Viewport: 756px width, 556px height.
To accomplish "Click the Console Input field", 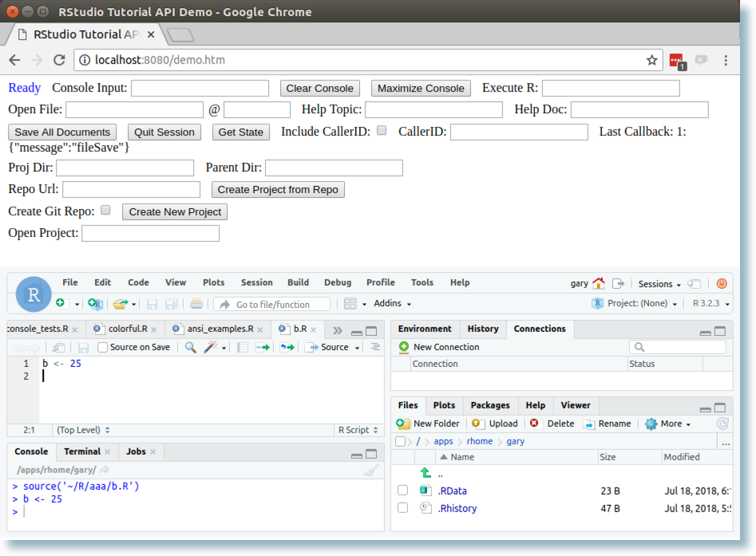I will coord(200,89).
